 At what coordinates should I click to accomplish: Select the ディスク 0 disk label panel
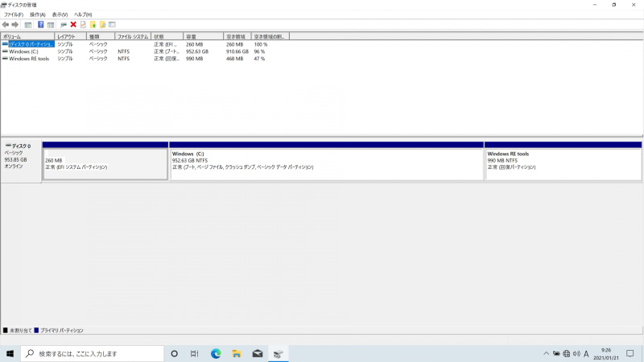(x=21, y=162)
